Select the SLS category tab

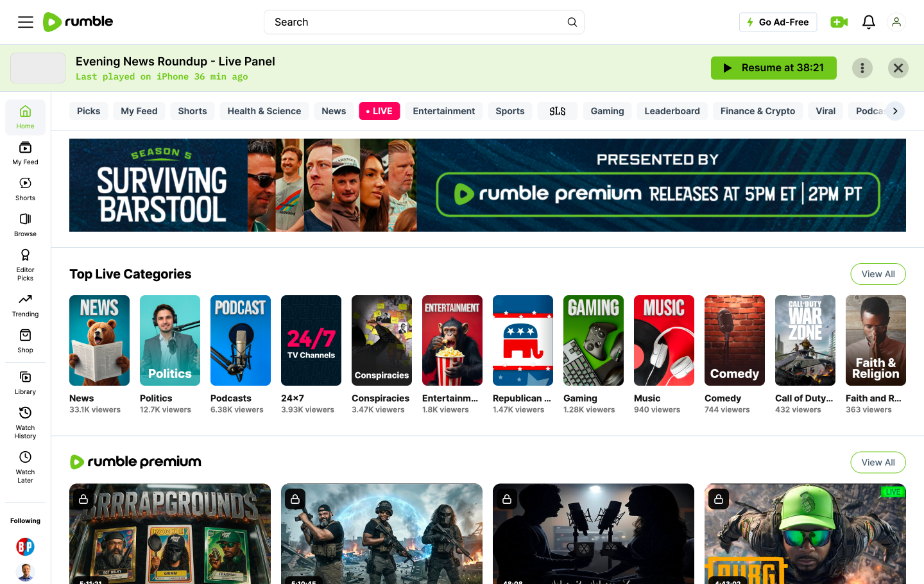558,111
